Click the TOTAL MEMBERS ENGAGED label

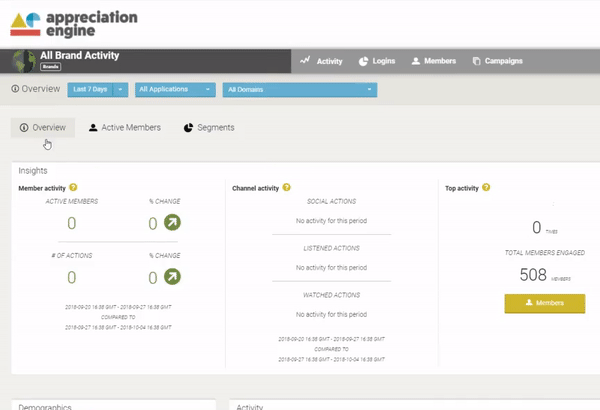click(545, 253)
